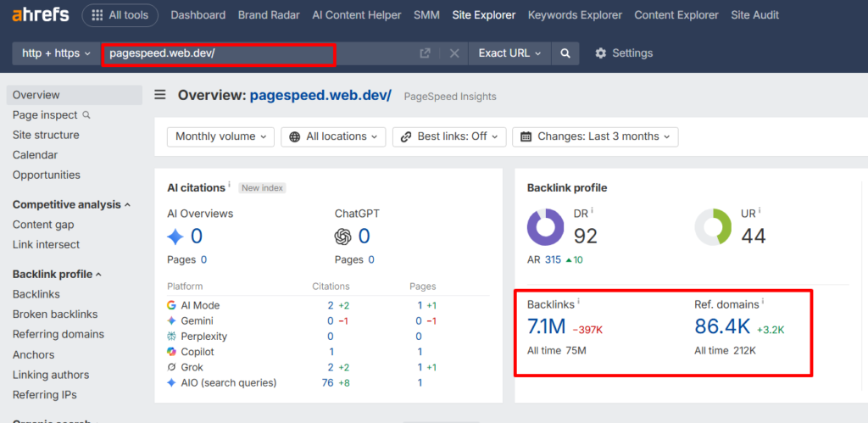Clear the URL with the X icon

(x=454, y=53)
